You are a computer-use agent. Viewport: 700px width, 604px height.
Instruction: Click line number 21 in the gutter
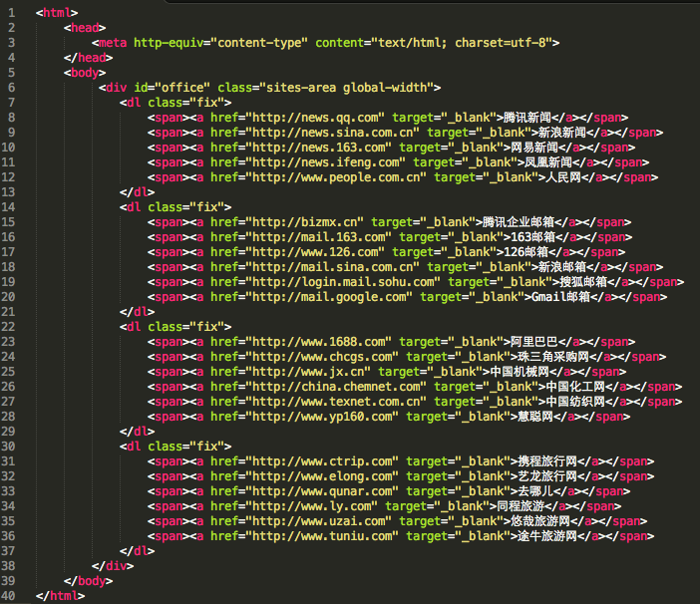8,312
